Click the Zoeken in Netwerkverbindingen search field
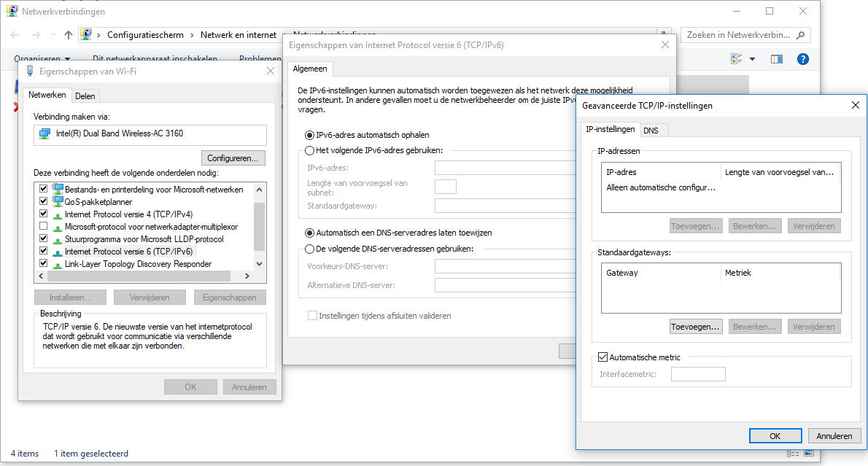868x466 pixels. [x=737, y=34]
